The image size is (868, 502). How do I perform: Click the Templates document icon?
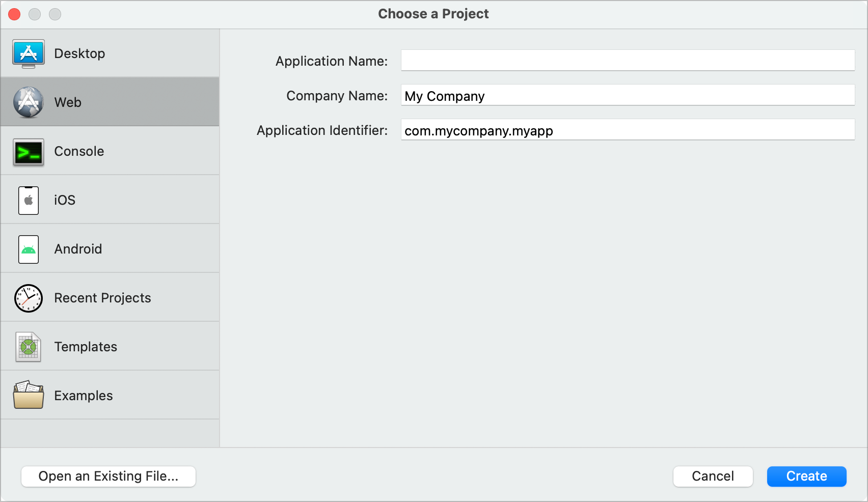pyautogui.click(x=29, y=347)
